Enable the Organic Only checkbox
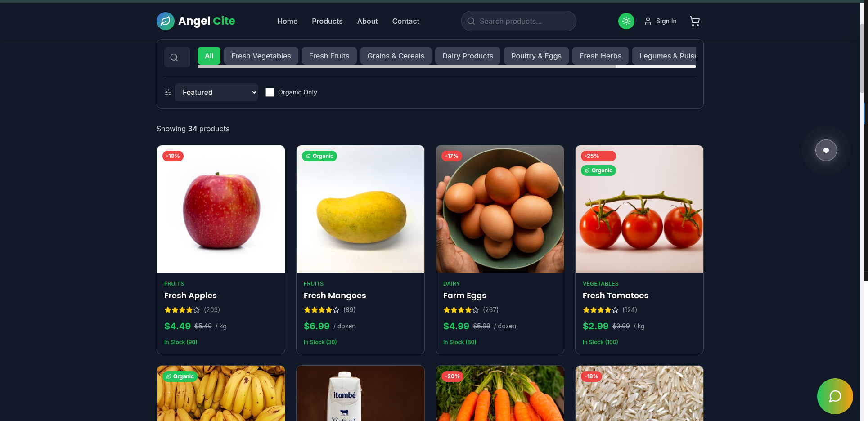Viewport: 868px width, 421px height. [270, 92]
